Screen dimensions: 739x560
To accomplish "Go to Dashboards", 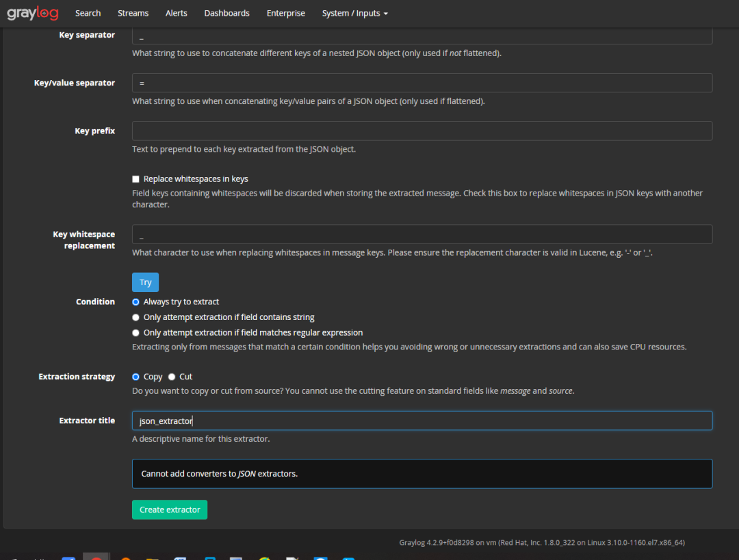I will (x=226, y=12).
